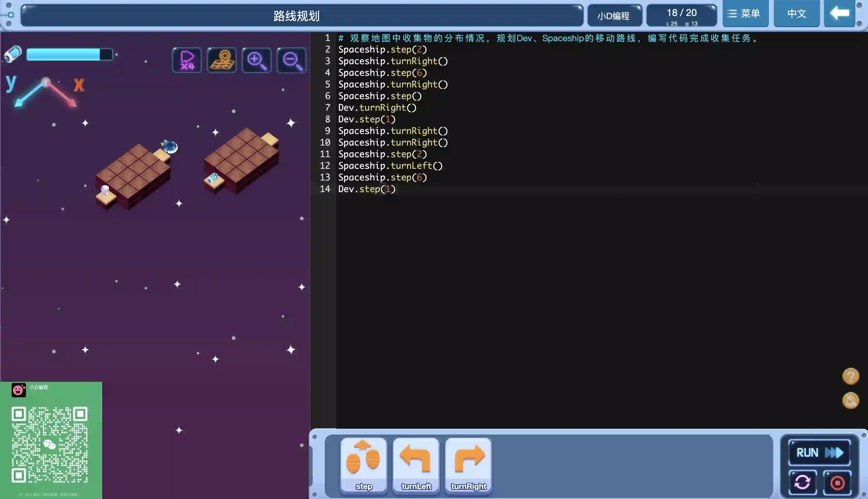Open the map location view icon
This screenshot has height=499, width=868.
click(222, 60)
